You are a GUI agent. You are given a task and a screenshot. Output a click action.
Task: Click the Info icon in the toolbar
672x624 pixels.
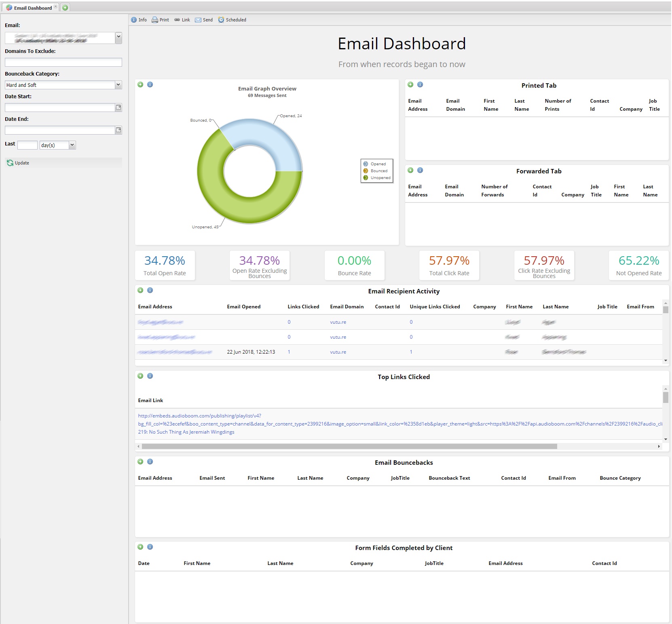134,19
